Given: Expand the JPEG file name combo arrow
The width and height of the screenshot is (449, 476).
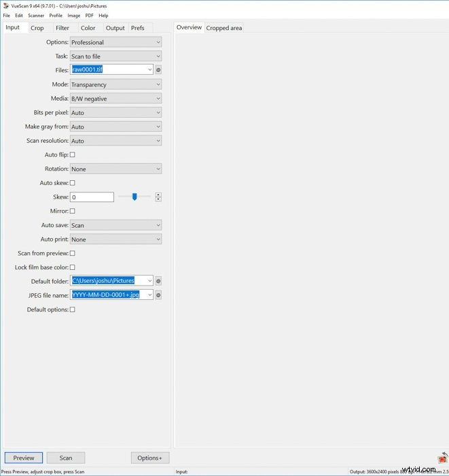Looking at the screenshot, I should click(149, 295).
